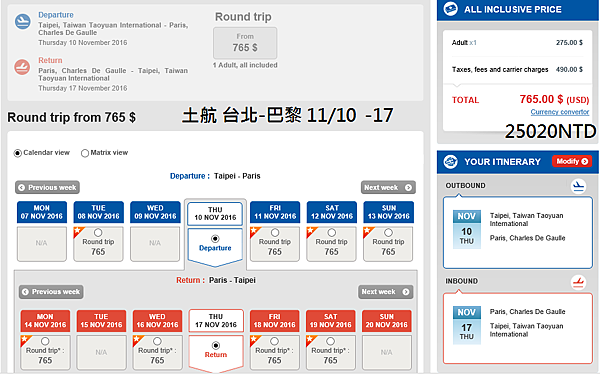
Task: Click the Modify itinerary button
Action: point(572,162)
